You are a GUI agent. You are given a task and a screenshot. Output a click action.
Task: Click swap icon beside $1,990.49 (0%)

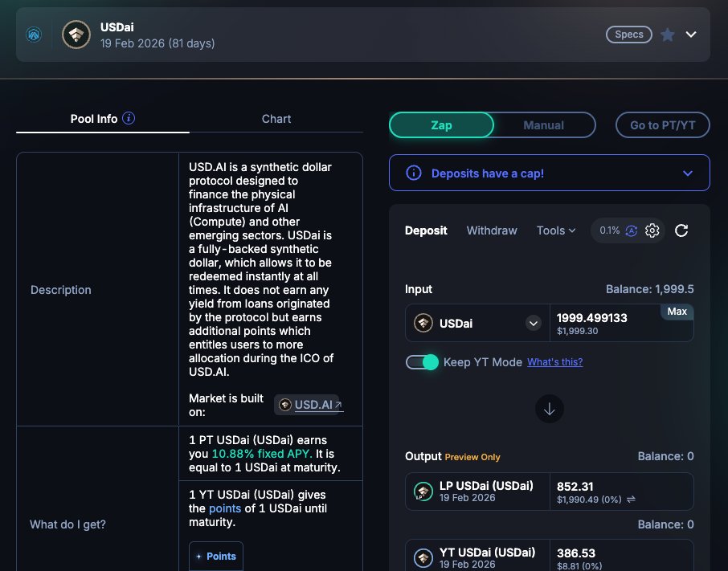(631, 500)
